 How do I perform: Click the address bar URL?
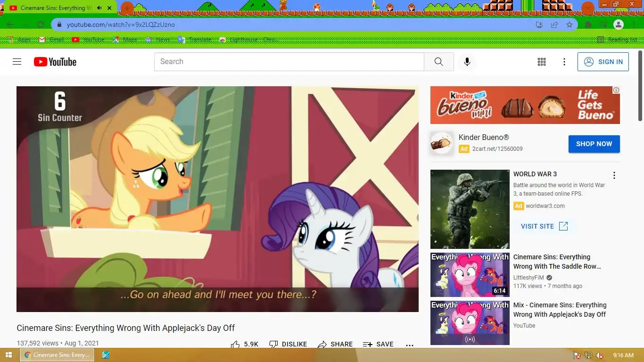click(121, 25)
